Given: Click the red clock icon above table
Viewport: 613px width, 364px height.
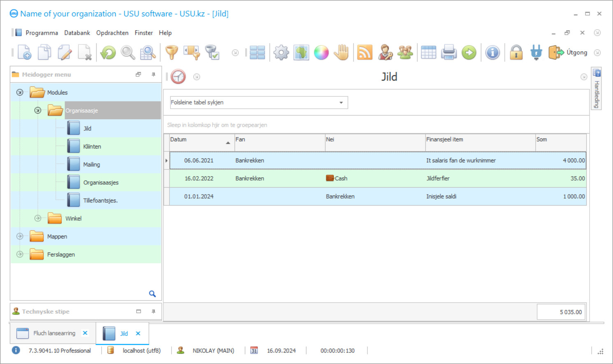Looking at the screenshot, I should 178,77.
